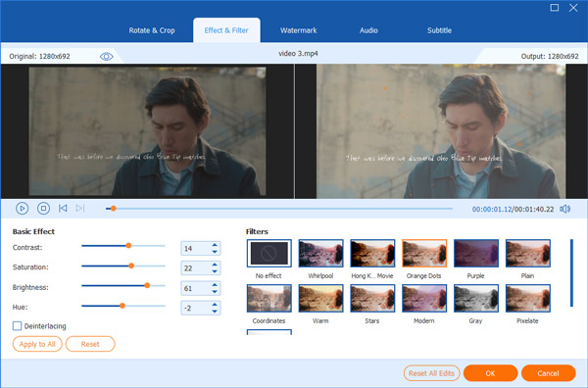The height and width of the screenshot is (388, 588).
Task: Apply the Hong Kong Movie filter
Action: click(x=372, y=254)
